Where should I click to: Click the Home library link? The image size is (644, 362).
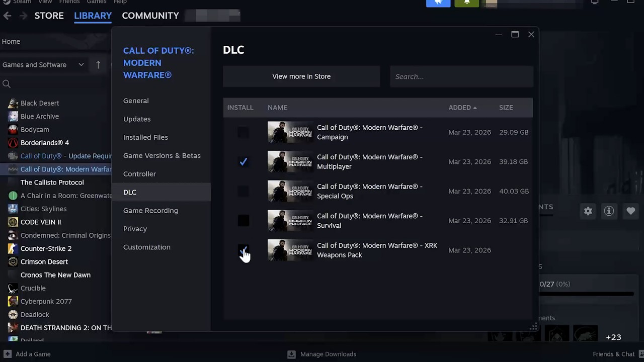click(x=11, y=41)
